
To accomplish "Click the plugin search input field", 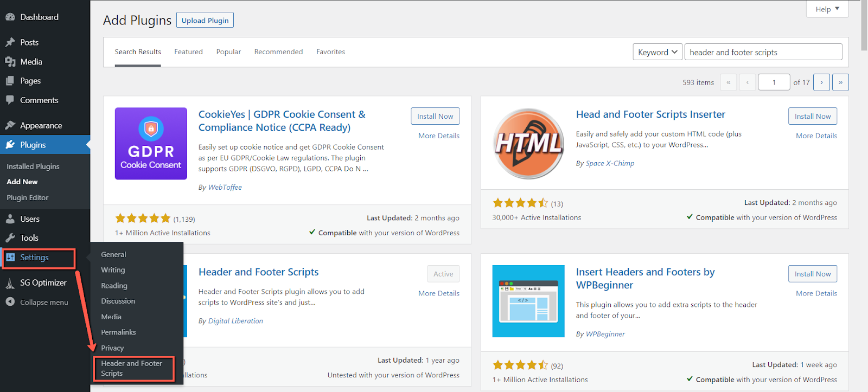I will click(x=763, y=52).
